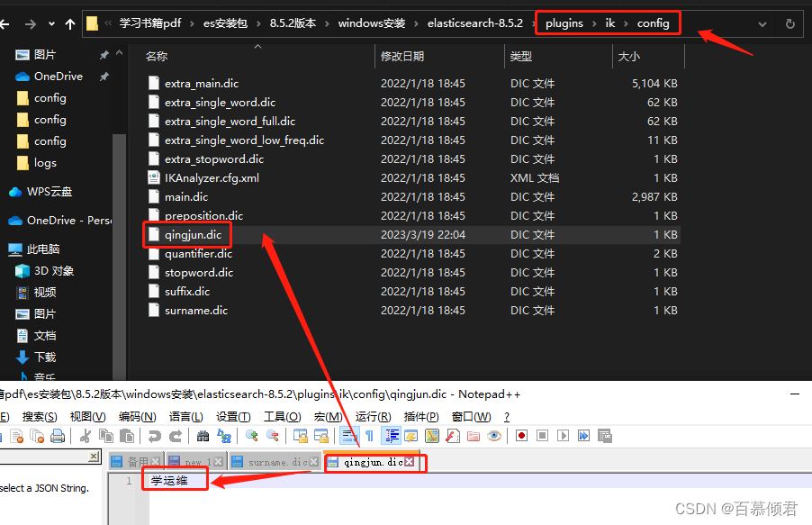Click the windows安装 breadcrumb
812x525 pixels.
point(372,23)
